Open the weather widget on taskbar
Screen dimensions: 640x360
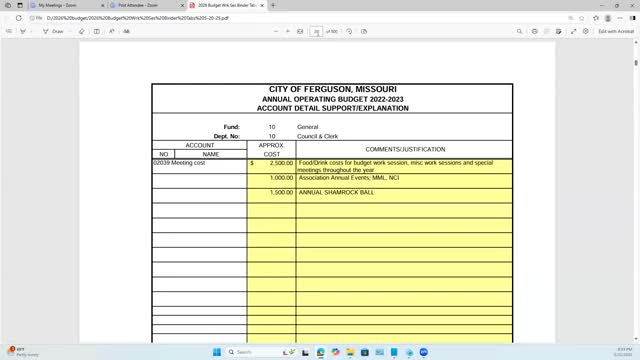24,352
